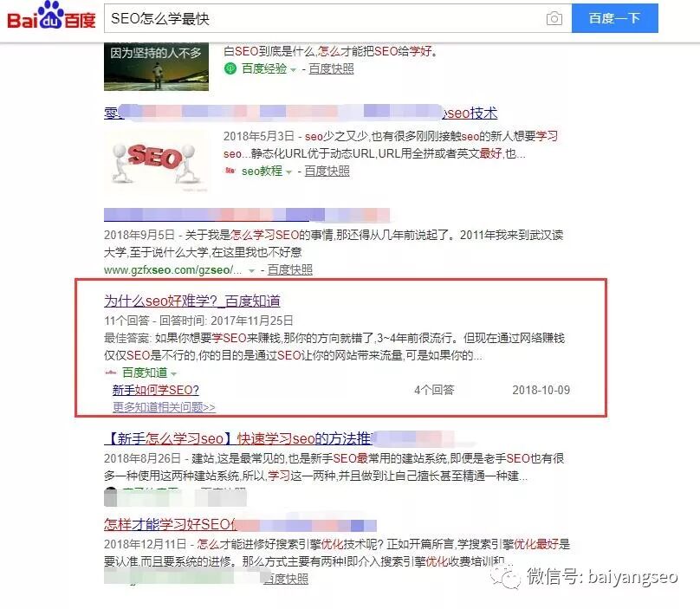
Task: Open 新手如何学SEO? sub-question link
Action: (155, 390)
